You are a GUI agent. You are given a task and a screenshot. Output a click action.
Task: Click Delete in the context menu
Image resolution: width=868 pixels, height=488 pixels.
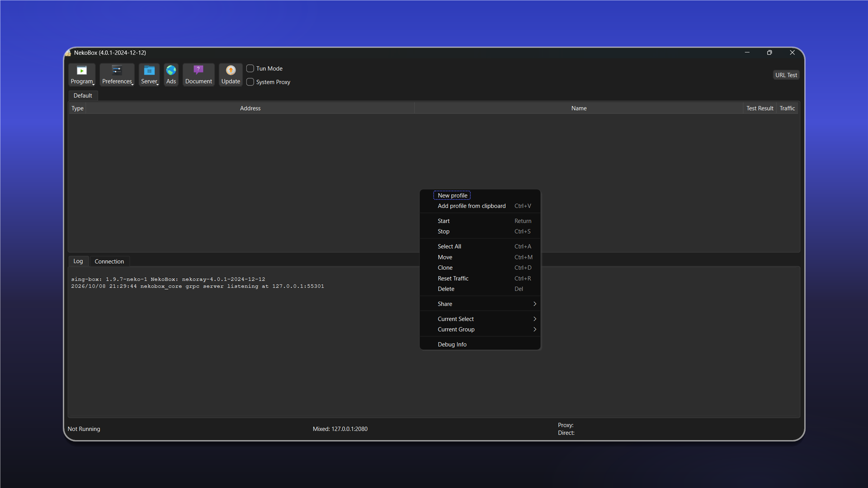tap(480, 289)
